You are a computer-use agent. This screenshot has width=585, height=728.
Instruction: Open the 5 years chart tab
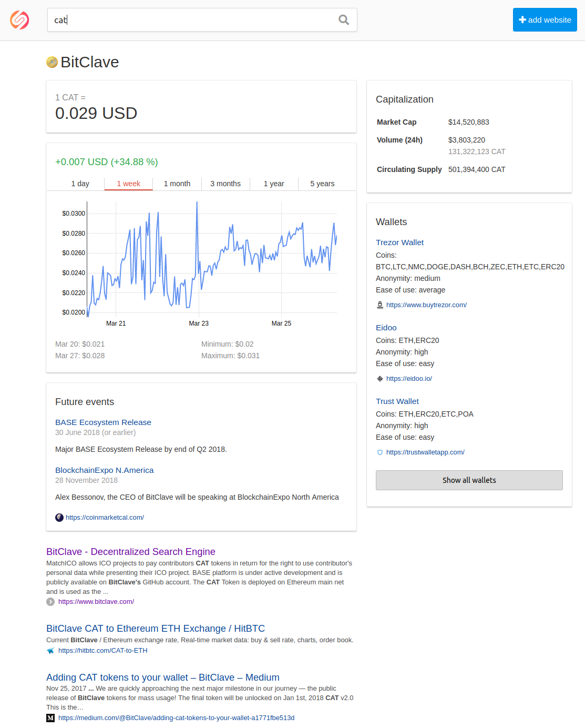[322, 184]
